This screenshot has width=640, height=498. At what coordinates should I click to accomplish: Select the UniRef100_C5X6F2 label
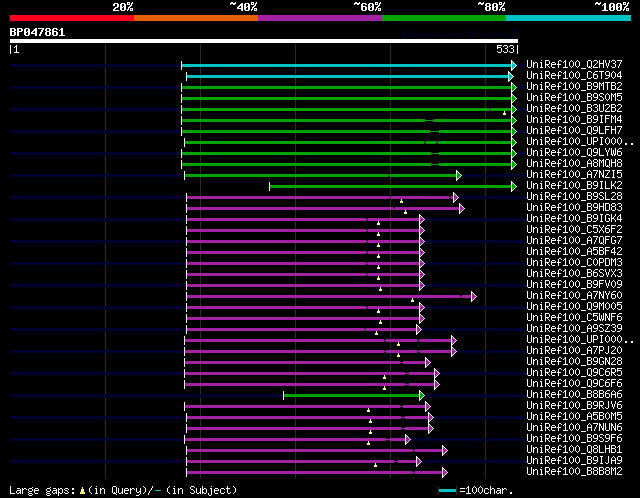574,229
